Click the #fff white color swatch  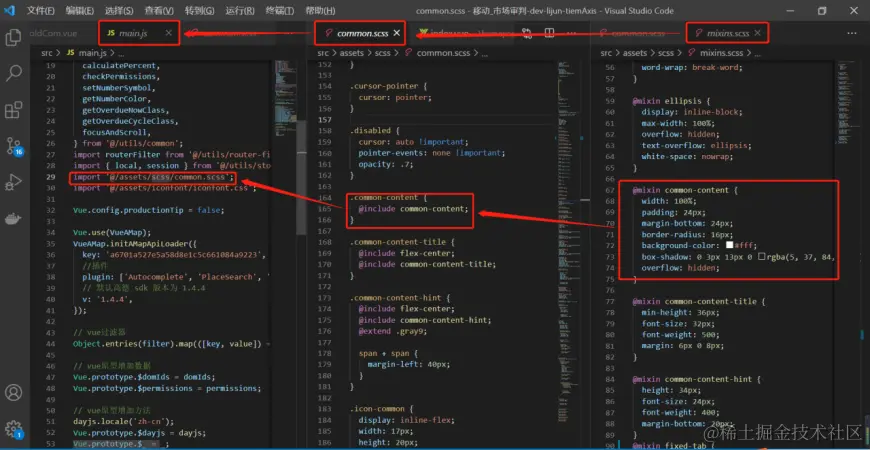[729, 245]
